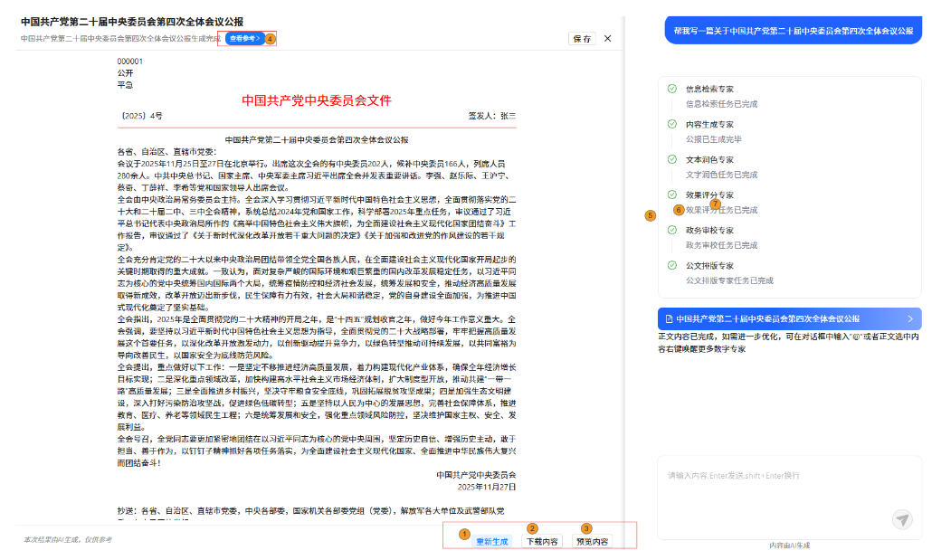Select the 政务审校专家 step label
Image resolution: width=932 pixels, height=560 pixels.
tap(710, 230)
